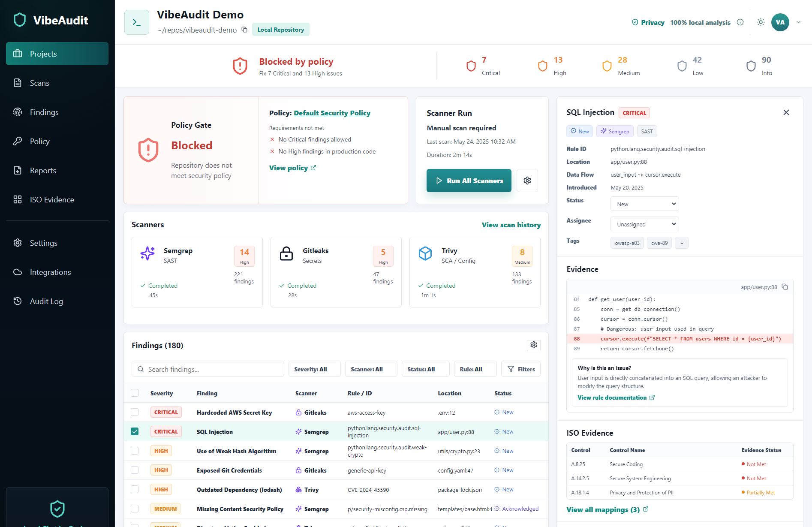Click the VibeAudit shield logo
The height and width of the screenshot is (527, 812).
(20, 20)
